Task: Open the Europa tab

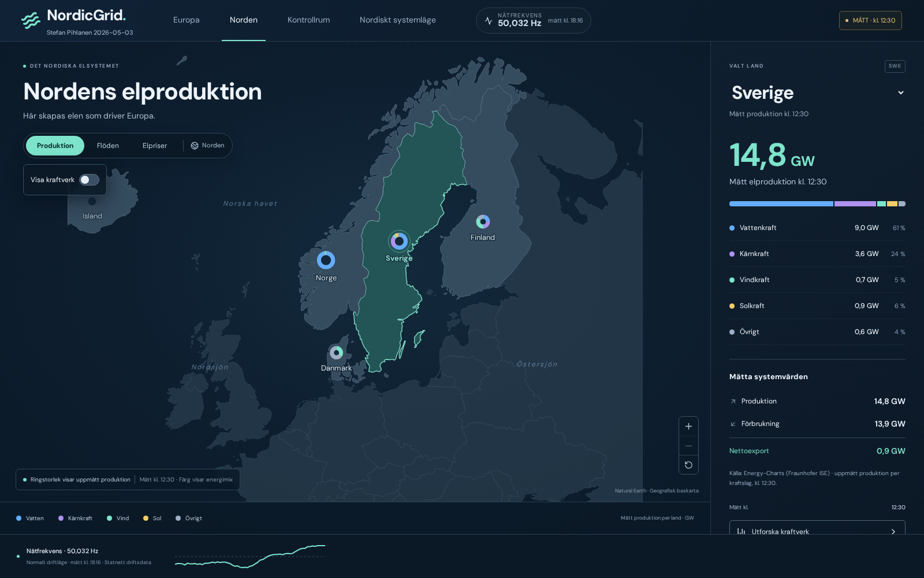Action: [186, 20]
